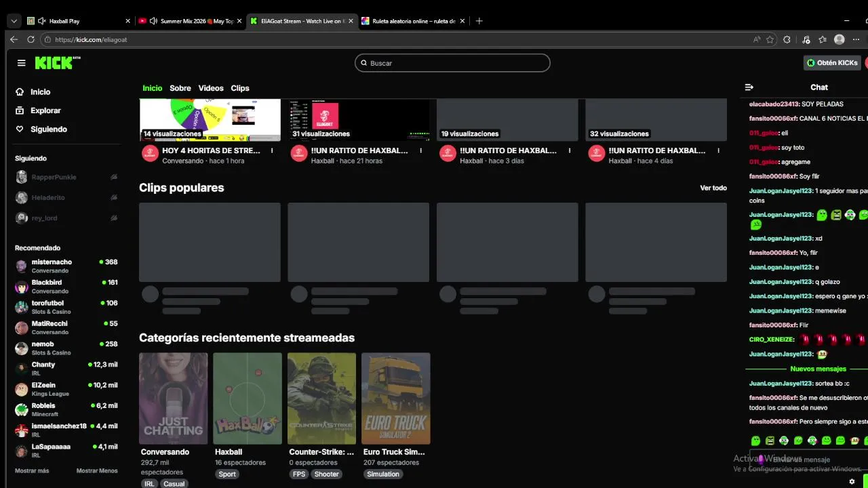The height and width of the screenshot is (488, 868).
Task: Collapse the chat panel with arrow icon
Action: 749,87
